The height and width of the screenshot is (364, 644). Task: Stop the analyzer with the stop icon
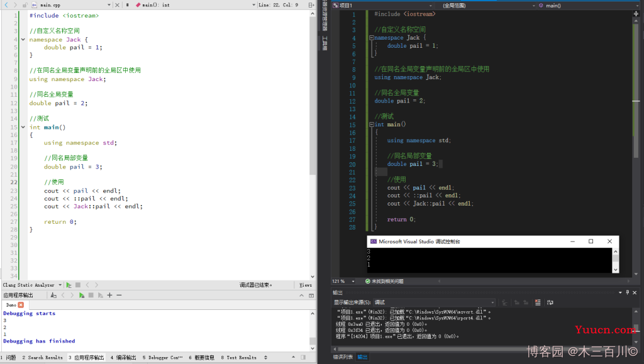[77, 285]
